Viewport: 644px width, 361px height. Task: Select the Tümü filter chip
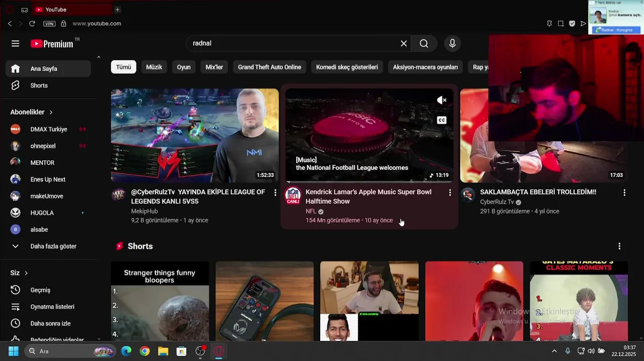coord(123,67)
